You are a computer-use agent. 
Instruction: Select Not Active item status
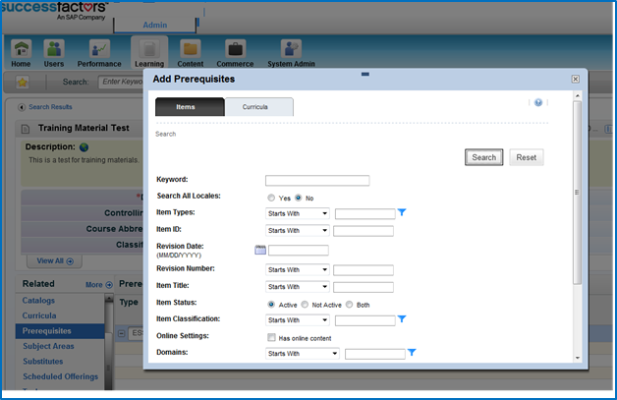pos(305,304)
